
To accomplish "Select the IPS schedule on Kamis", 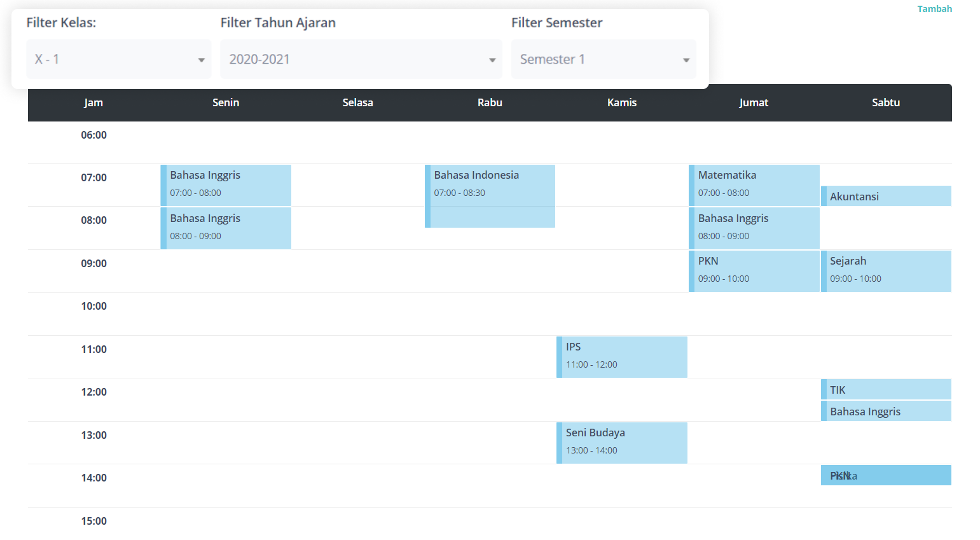I will 622,356.
